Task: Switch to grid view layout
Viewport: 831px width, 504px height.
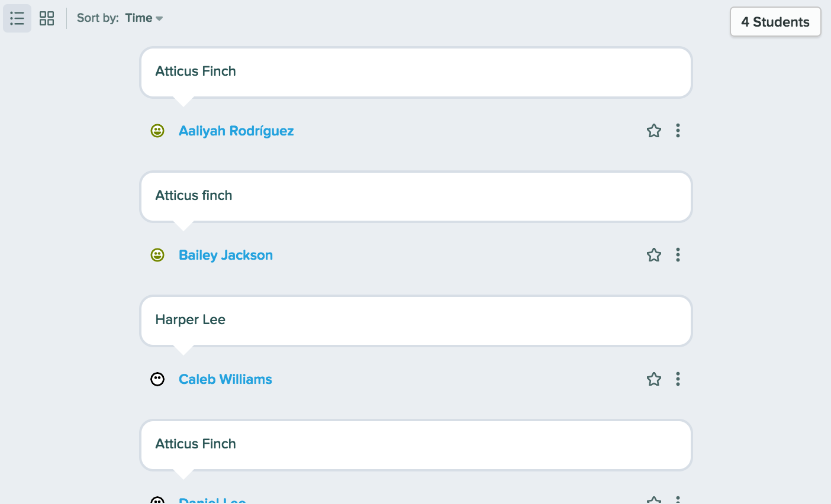Action: 47,18
